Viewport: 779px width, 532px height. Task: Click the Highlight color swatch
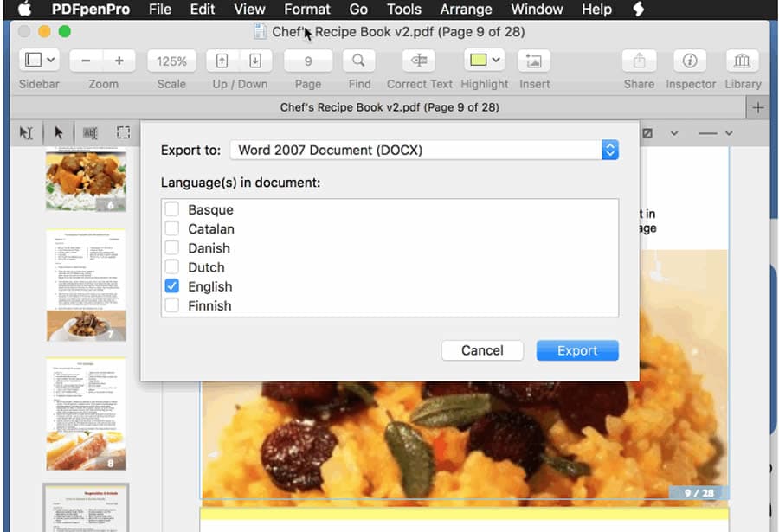pyautogui.click(x=478, y=60)
